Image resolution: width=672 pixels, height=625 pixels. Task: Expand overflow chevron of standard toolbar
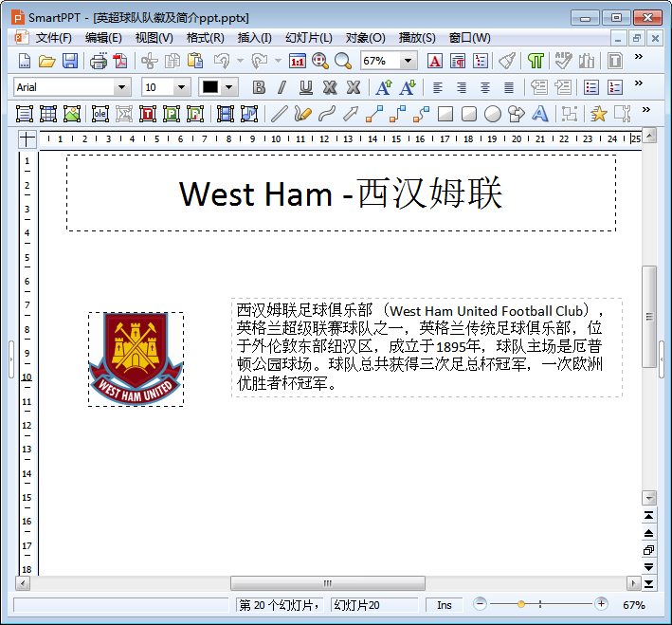pos(639,57)
